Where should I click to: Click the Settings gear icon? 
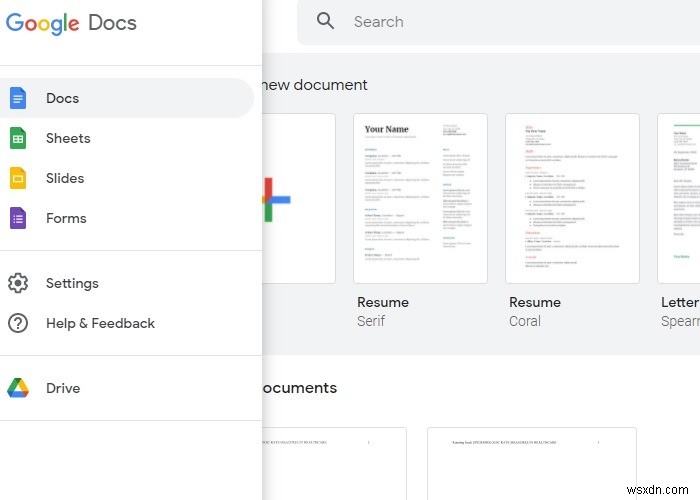[x=18, y=283]
